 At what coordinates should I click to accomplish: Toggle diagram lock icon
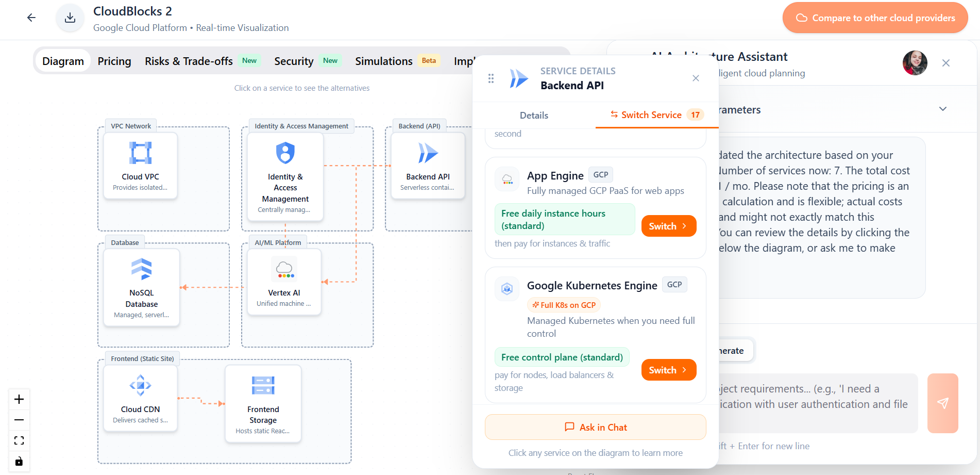[x=19, y=461]
